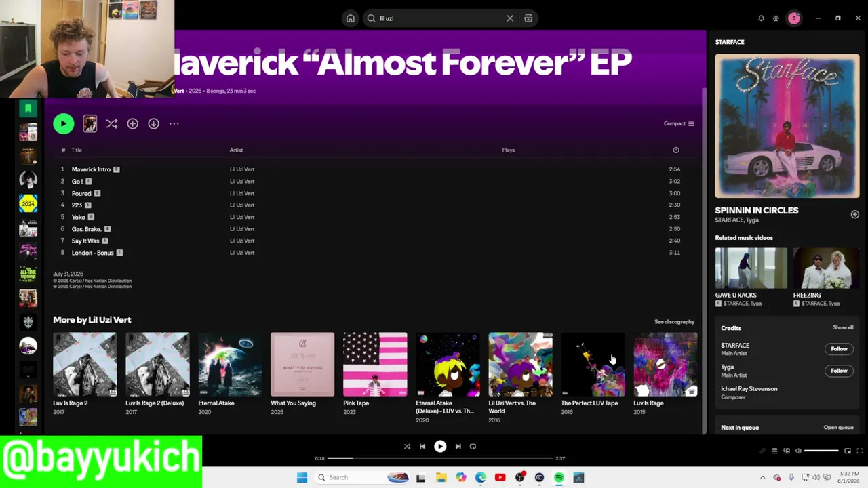868x488 pixels.
Task: Open the Pink Tape album cover
Action: (x=375, y=364)
